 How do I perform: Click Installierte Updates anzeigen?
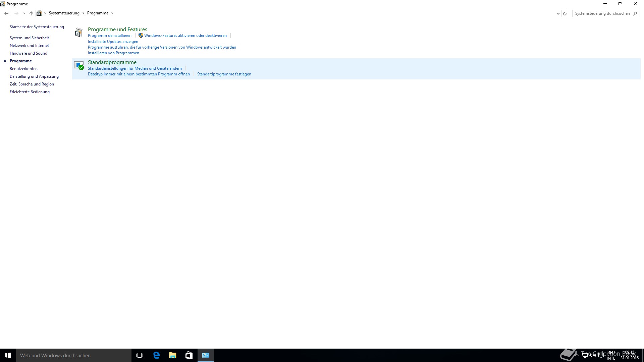113,42
